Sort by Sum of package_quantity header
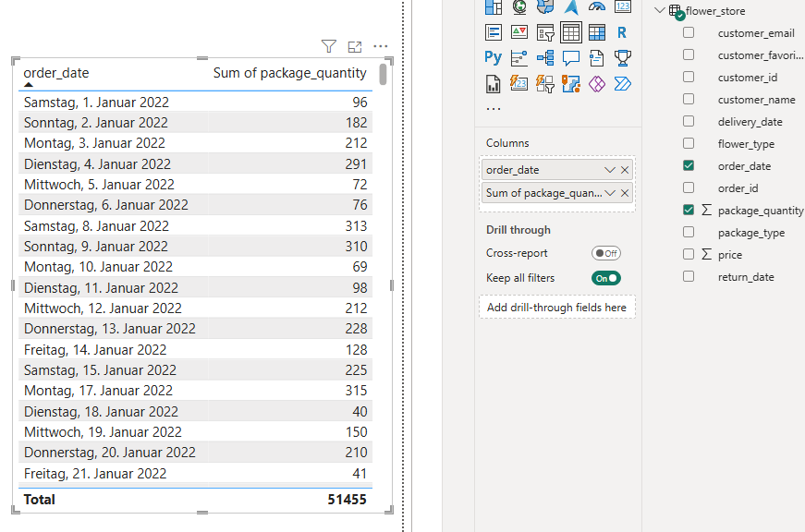The image size is (805, 532). 289,73
